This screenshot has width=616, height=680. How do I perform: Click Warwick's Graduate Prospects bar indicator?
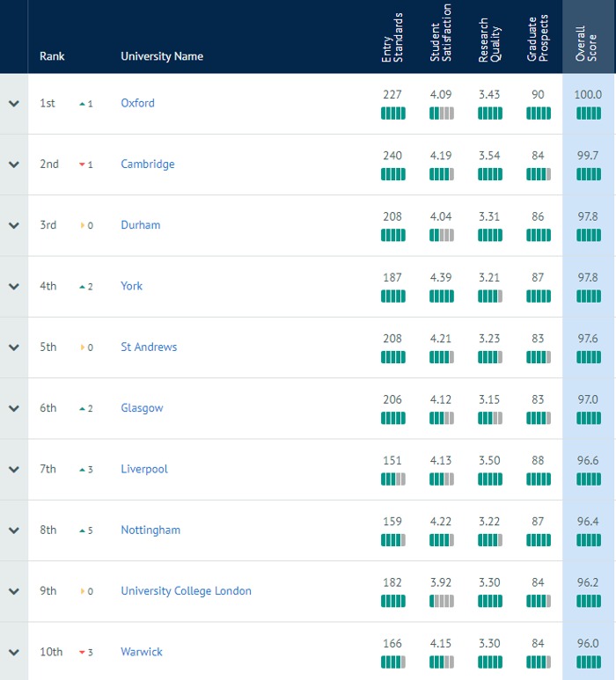[x=539, y=662]
